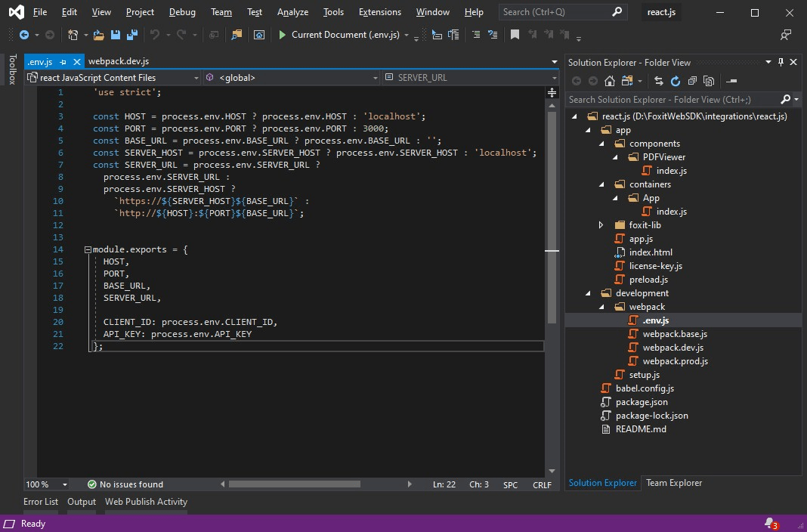Viewport: 807px width, 532px height.
Task: Click the Open File toolbar icon
Action: 98,35
